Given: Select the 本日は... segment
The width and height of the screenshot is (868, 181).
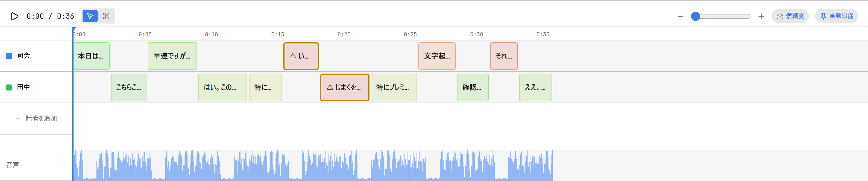Looking at the screenshot, I should (x=91, y=56).
